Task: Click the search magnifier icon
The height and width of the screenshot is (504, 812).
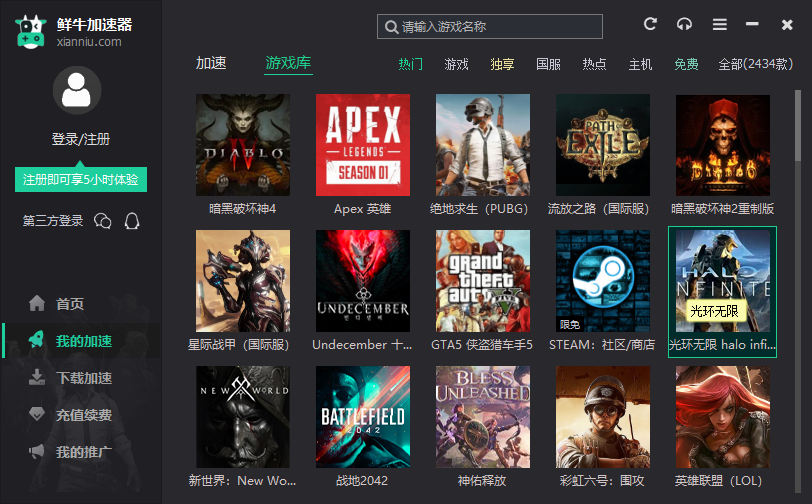Action: tap(392, 27)
